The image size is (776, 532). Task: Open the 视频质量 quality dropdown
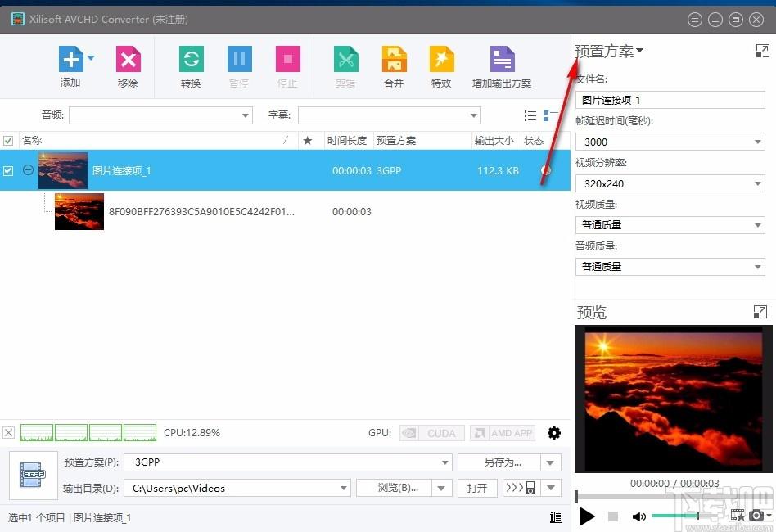coord(670,225)
